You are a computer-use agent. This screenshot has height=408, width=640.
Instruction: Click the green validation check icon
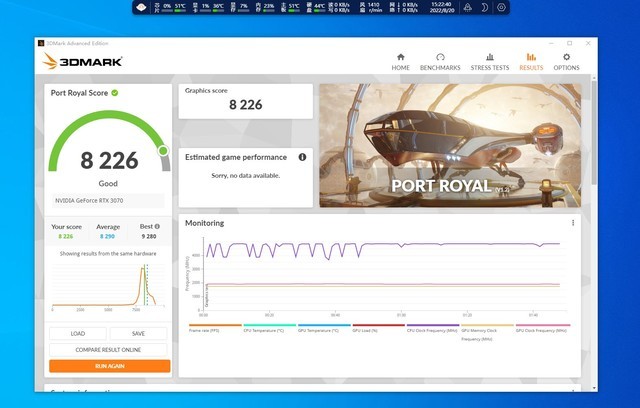(115, 93)
